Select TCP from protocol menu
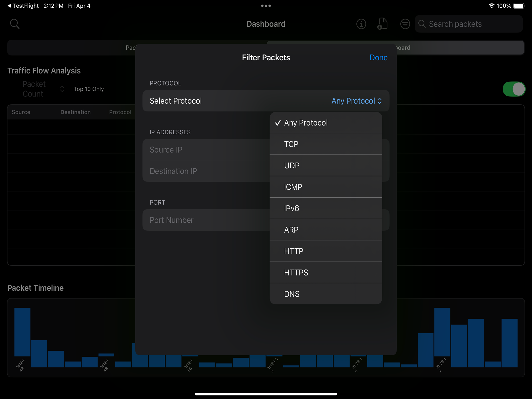This screenshot has height=399, width=532. click(x=326, y=144)
